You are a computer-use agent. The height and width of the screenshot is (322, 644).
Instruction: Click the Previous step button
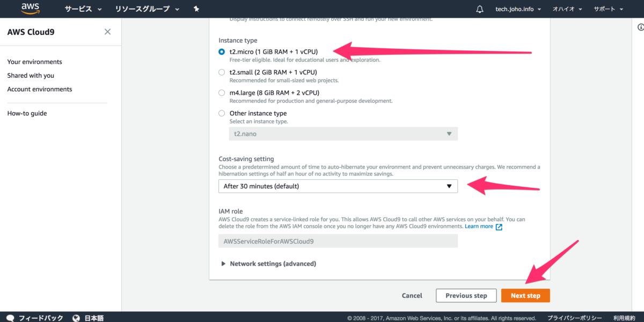tap(466, 296)
